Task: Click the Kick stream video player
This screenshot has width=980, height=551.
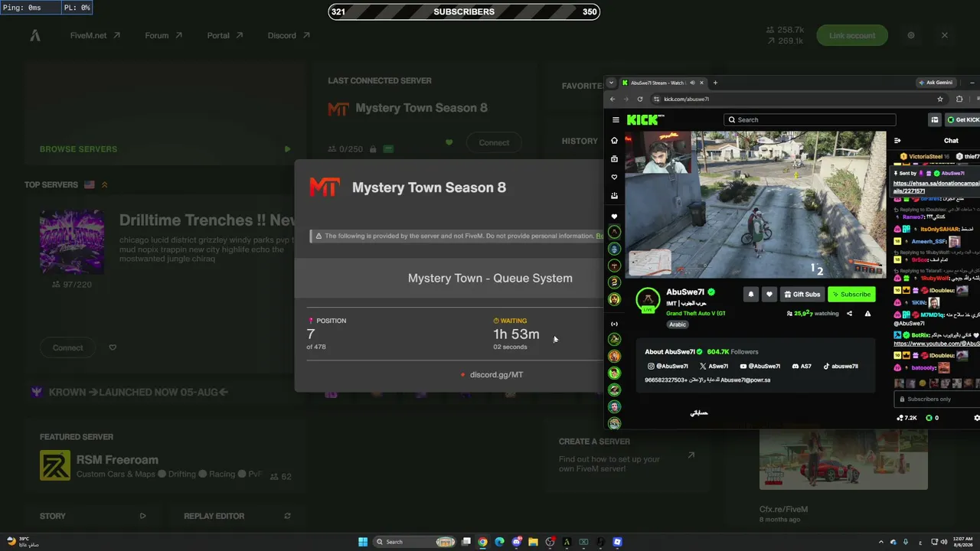Action: pyautogui.click(x=755, y=204)
